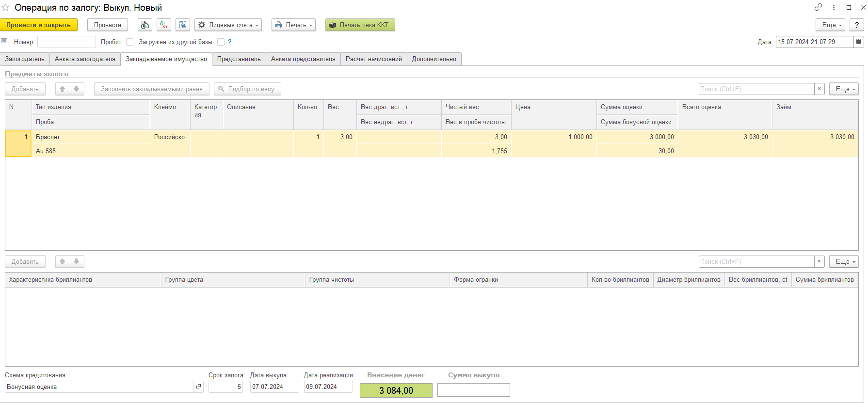Click the Характеристика бриллиантов column header
The height and width of the screenshot is (403, 868).
83,280
